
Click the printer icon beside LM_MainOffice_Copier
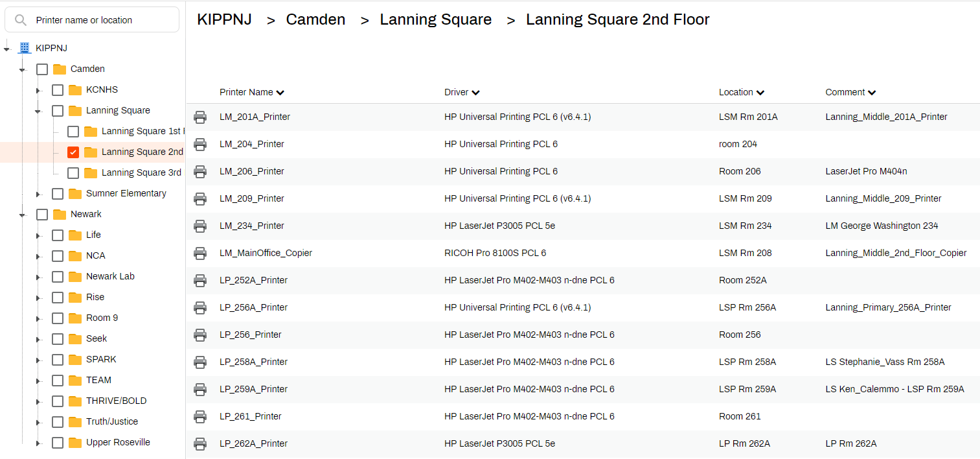(x=200, y=253)
